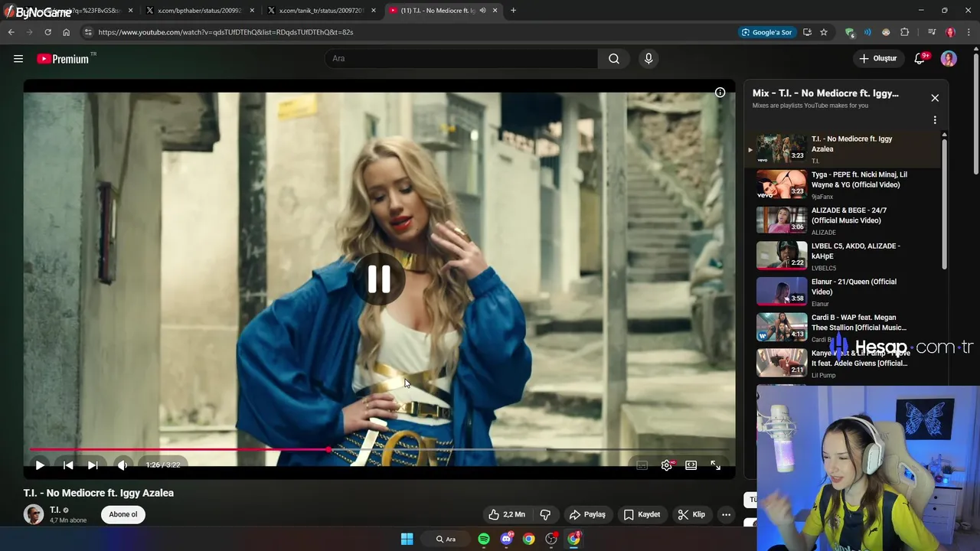Open Mix playlist three-dot options
The height and width of the screenshot is (551, 980).
pyautogui.click(x=935, y=120)
